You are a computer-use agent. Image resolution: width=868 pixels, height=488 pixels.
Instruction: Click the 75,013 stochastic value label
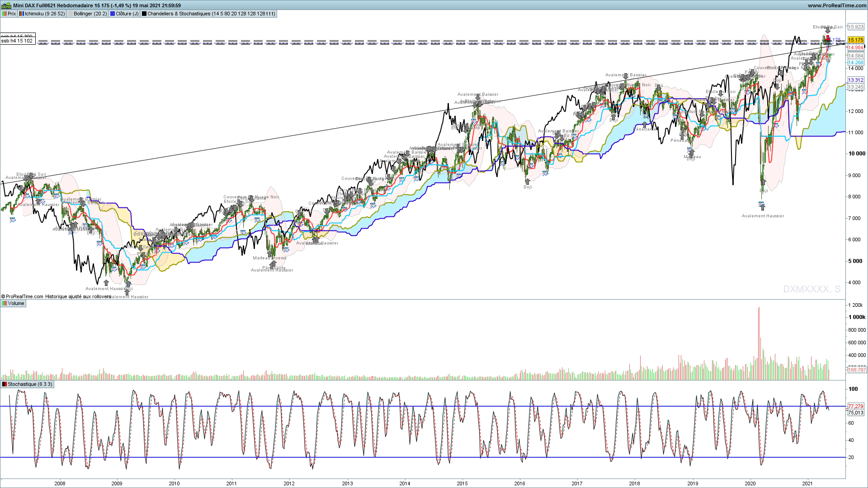[x=856, y=413]
